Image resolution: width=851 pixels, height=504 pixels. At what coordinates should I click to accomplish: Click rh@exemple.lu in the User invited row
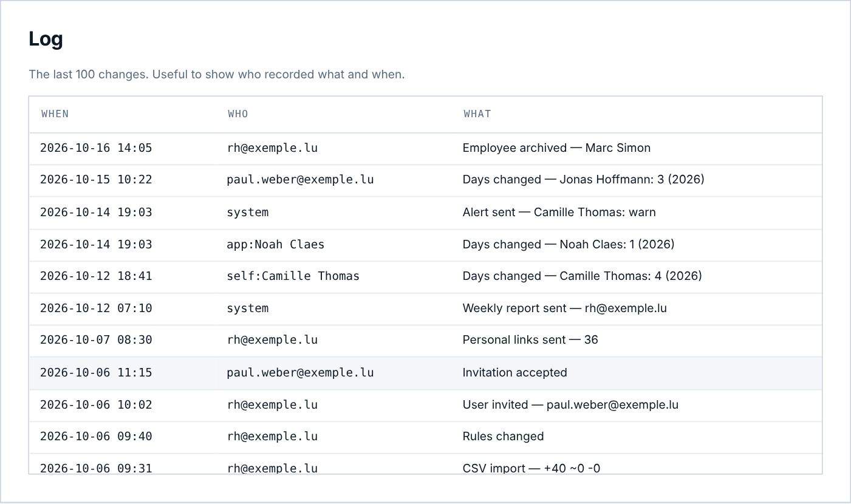pos(272,405)
